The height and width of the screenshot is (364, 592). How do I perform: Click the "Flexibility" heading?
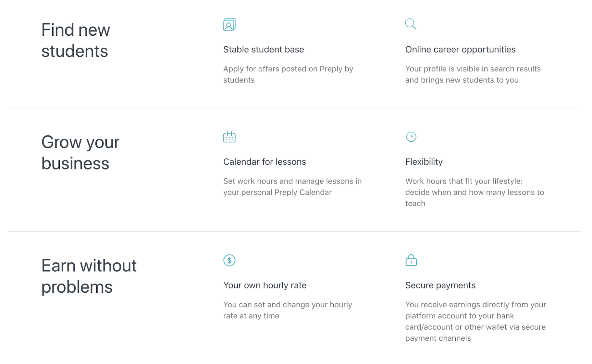click(424, 162)
